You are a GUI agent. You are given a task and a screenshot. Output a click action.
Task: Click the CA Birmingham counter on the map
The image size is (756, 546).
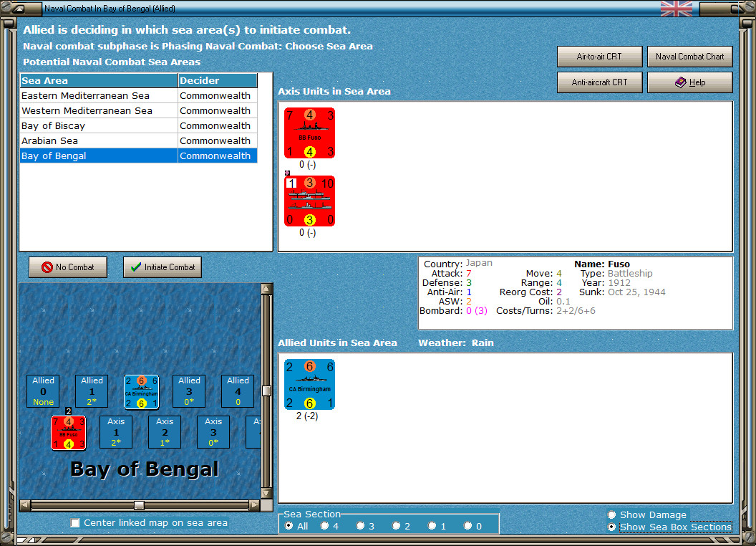[x=141, y=391]
